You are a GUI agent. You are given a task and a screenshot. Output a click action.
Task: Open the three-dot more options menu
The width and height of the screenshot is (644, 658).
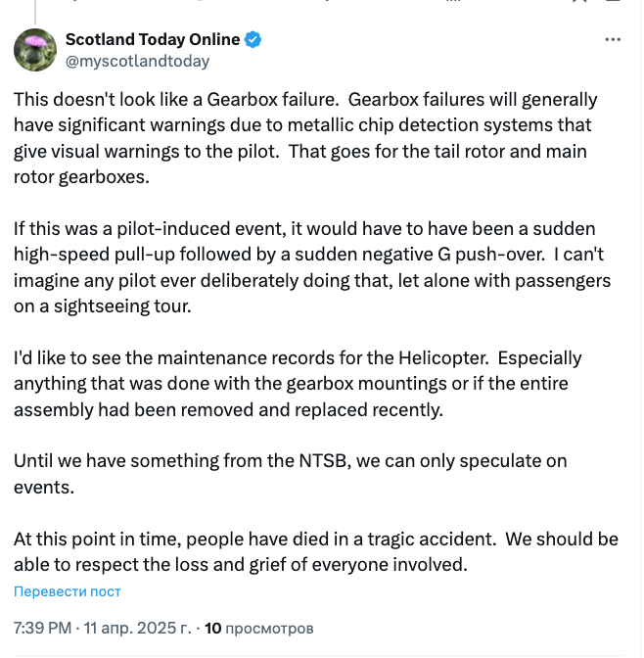[613, 40]
